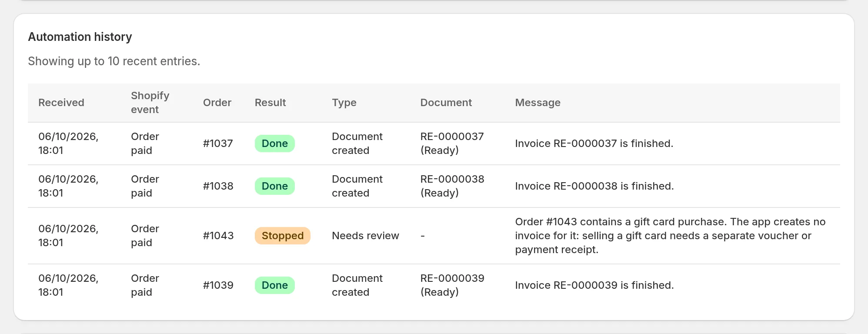Click the received date of order #1037
The width and height of the screenshot is (868, 334).
68,144
